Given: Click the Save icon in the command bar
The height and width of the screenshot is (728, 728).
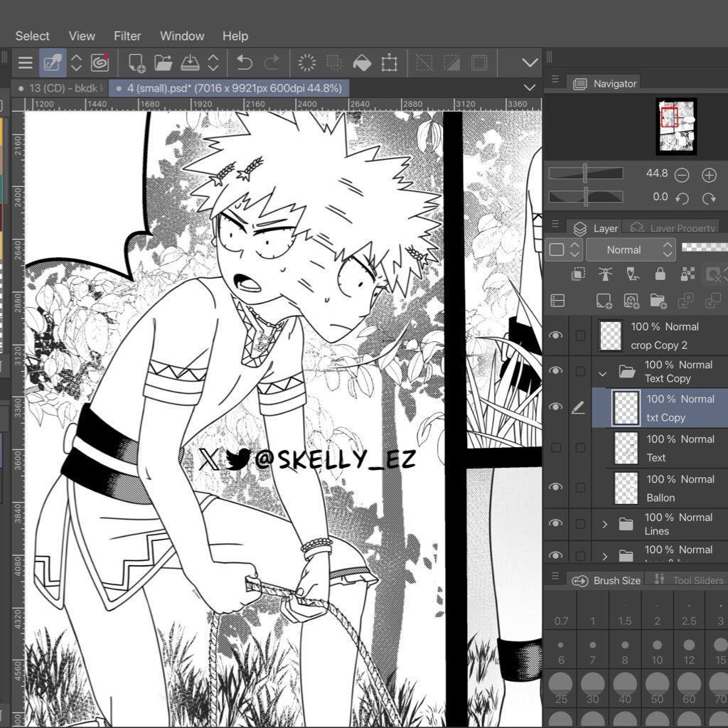Looking at the screenshot, I should pos(189,63).
